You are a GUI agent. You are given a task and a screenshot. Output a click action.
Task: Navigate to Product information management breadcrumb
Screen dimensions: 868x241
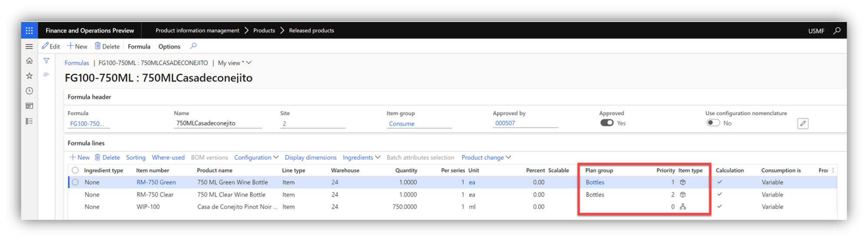[197, 30]
